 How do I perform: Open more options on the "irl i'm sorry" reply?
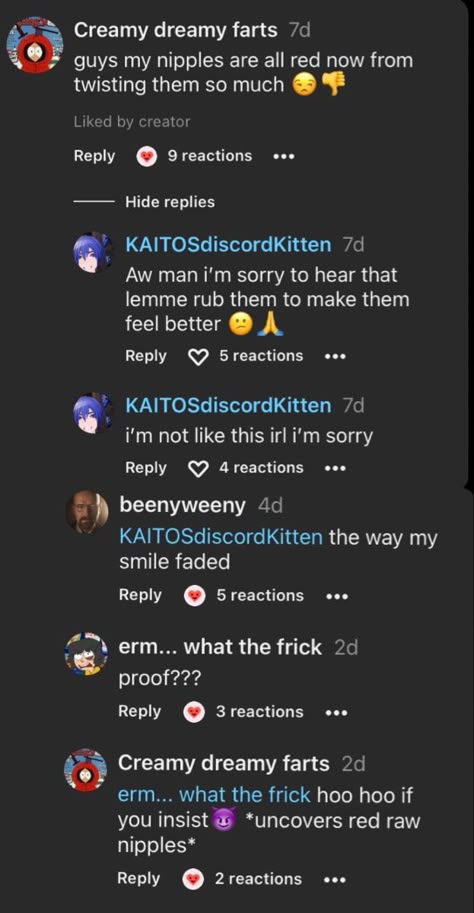(x=335, y=468)
